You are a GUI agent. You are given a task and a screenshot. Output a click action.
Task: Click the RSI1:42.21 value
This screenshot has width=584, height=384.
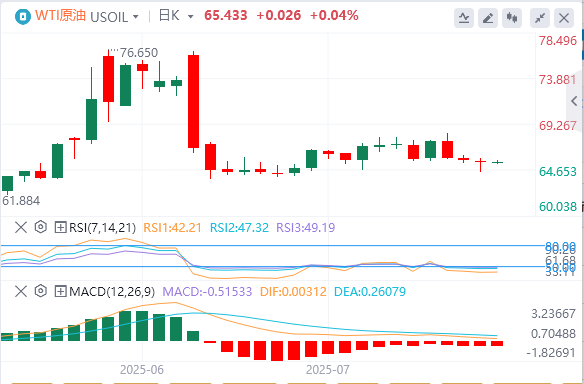pyautogui.click(x=172, y=228)
